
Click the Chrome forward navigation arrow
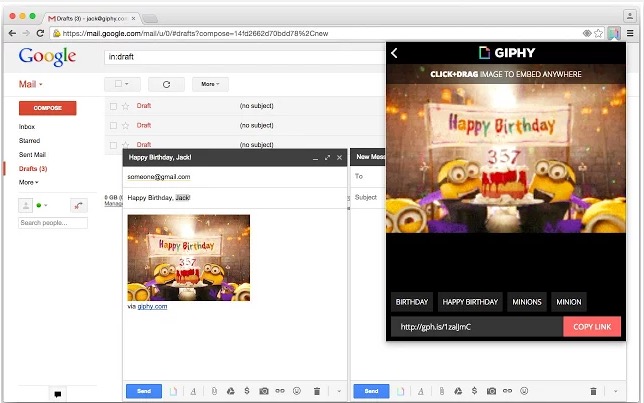(x=26, y=33)
